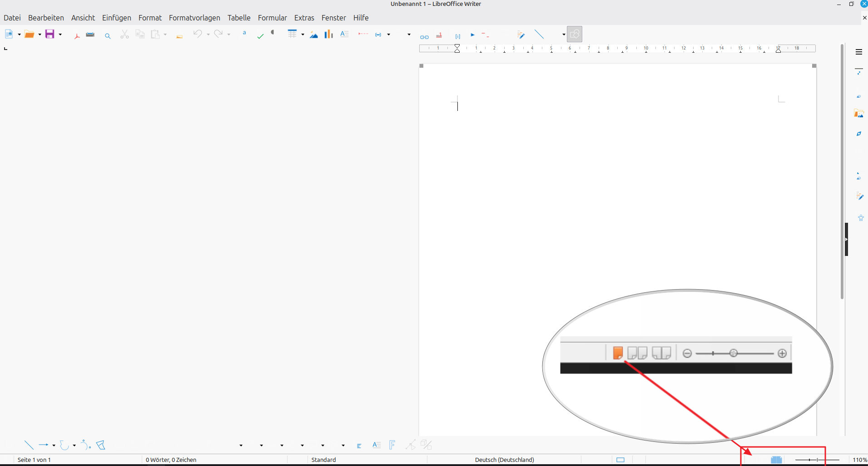Insert a hyperlink with the chain icon

(424, 36)
